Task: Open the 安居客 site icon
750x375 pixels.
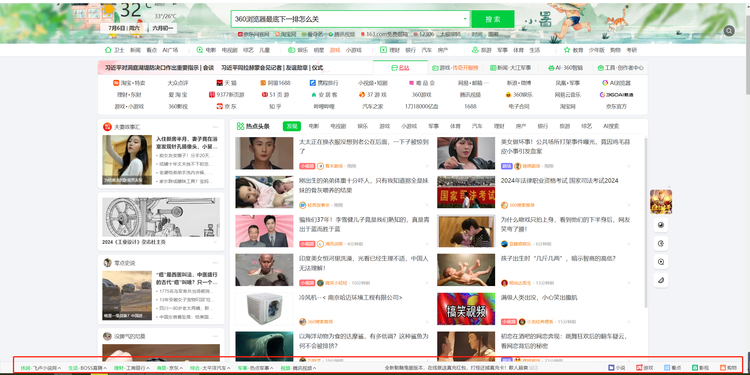Action: coord(314,95)
